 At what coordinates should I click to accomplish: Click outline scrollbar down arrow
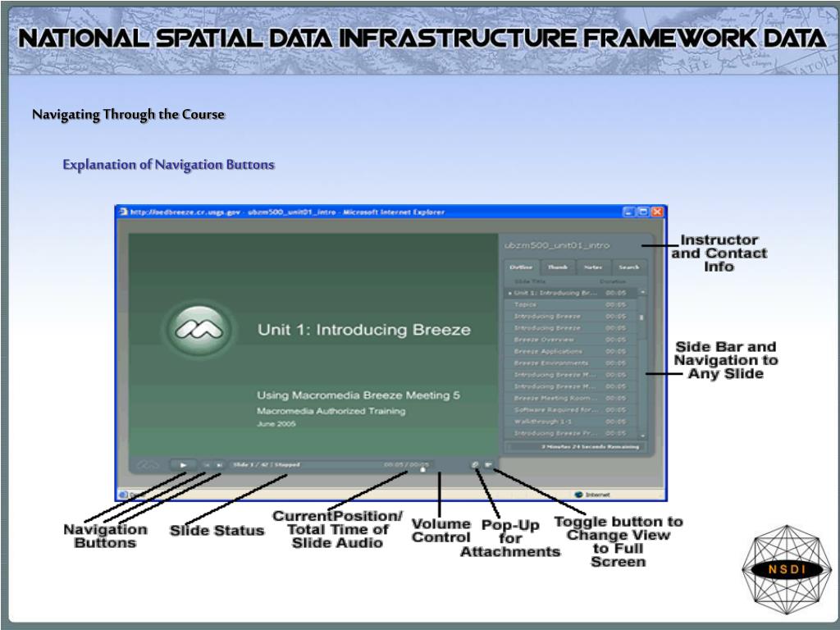642,436
